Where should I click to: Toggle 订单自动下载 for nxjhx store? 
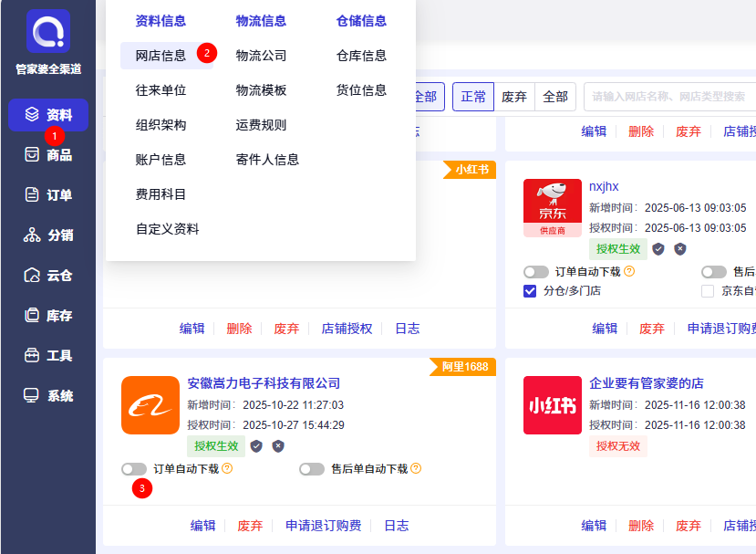[x=536, y=272]
